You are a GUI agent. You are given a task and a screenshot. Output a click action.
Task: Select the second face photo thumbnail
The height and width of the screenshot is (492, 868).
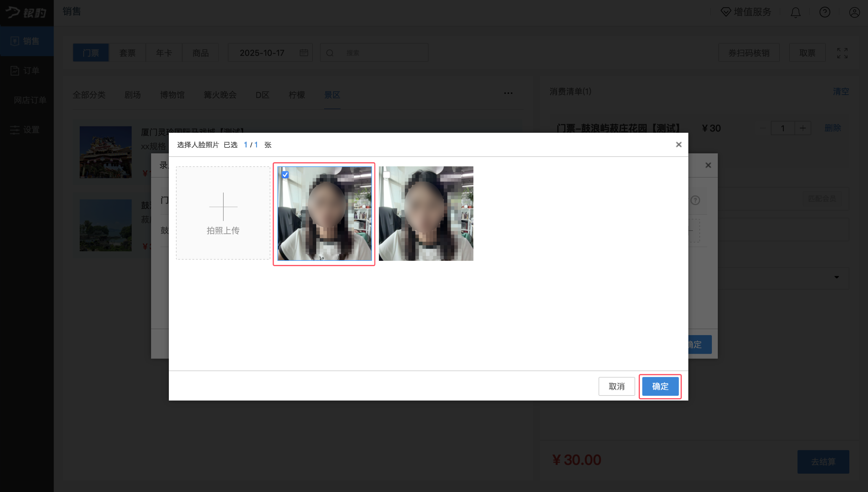pos(426,216)
